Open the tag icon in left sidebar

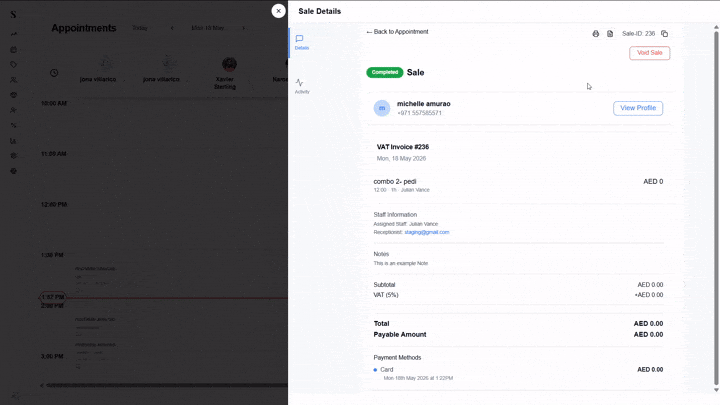[14, 64]
